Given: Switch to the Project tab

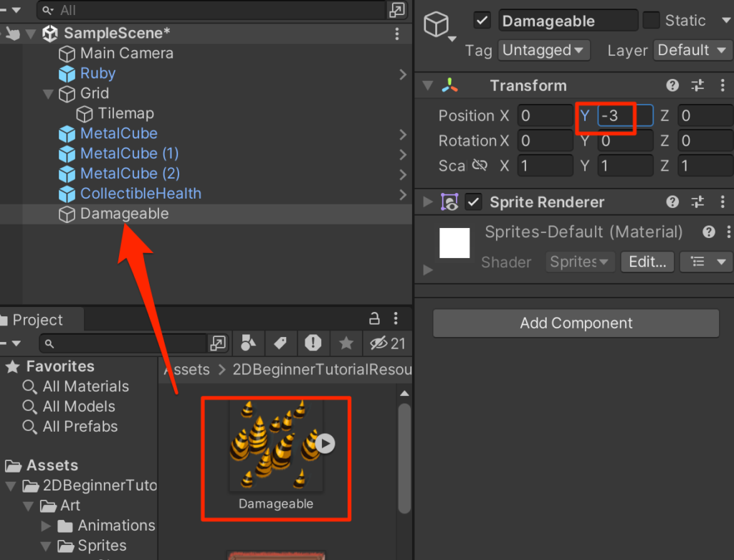Looking at the screenshot, I should [37, 320].
